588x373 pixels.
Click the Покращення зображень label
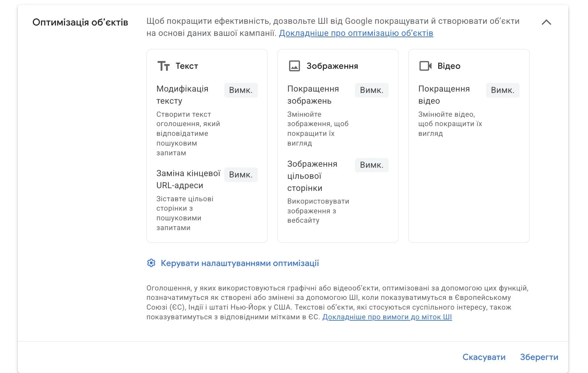(313, 95)
